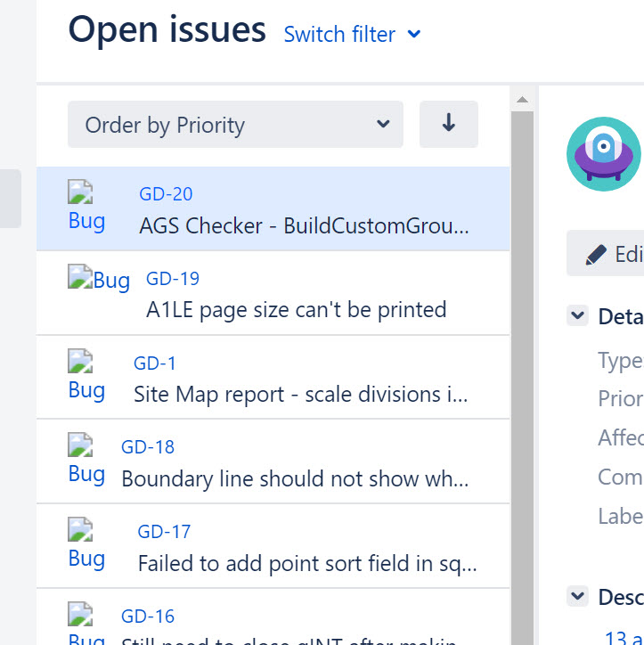The width and height of the screenshot is (644, 645).
Task: Open the Switch filter dropdown
Action: (x=353, y=34)
